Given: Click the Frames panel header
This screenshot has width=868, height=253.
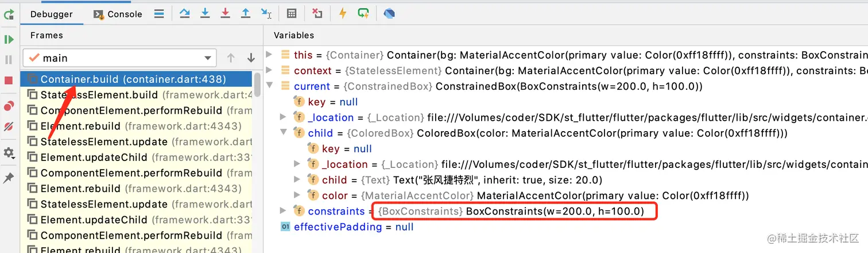Looking at the screenshot, I should (46, 35).
